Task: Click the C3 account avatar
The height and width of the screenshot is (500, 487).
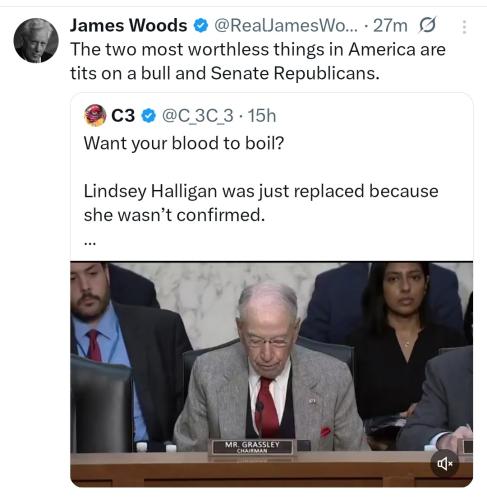Action: click(95, 115)
